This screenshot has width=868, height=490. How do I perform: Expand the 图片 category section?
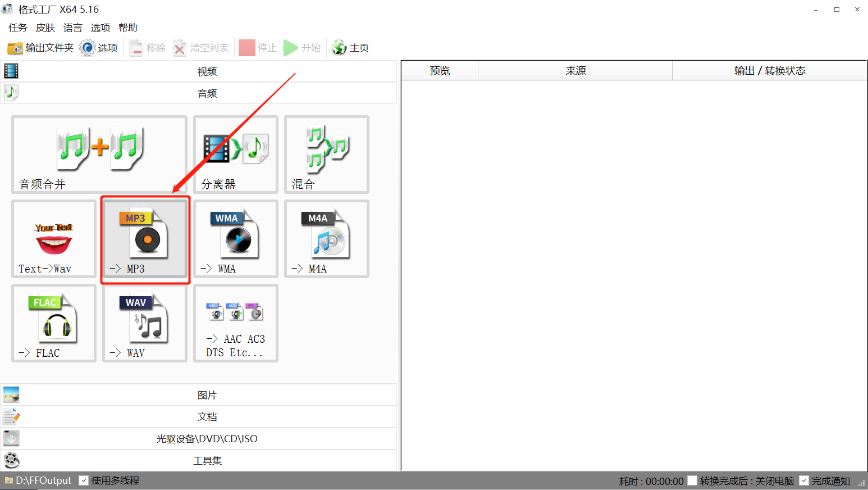199,395
